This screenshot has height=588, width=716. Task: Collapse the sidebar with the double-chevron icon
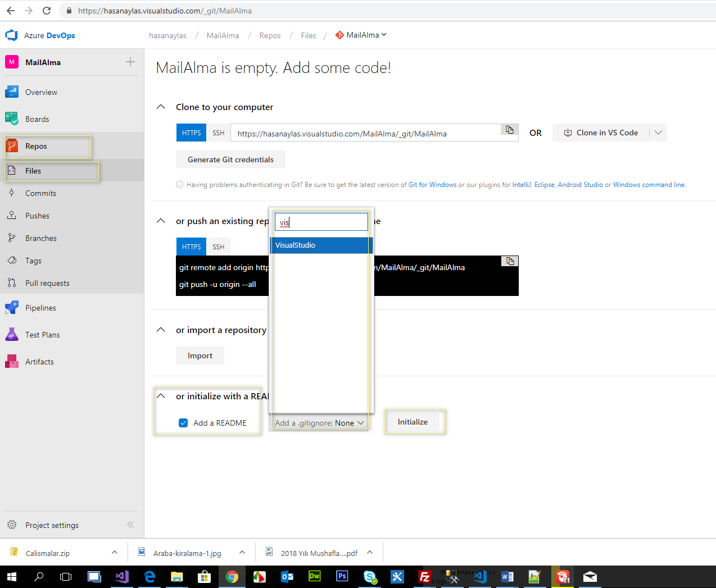[130, 525]
